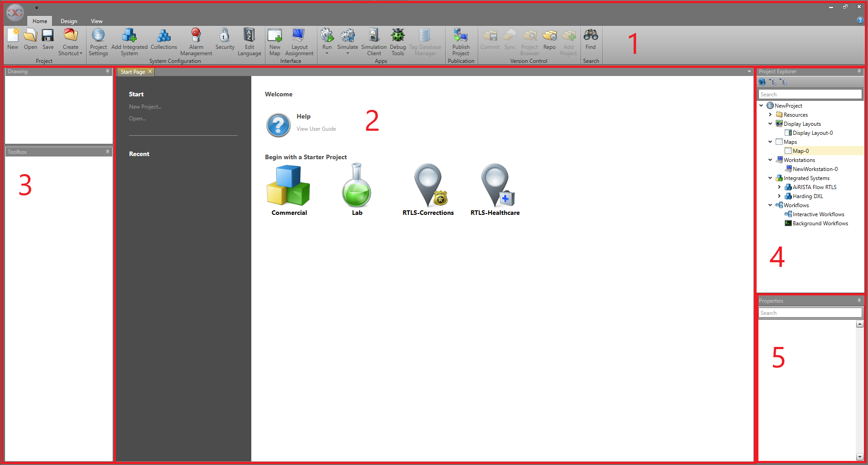868x465 pixels.
Task: Pin the Toolbox panel
Action: pos(107,152)
